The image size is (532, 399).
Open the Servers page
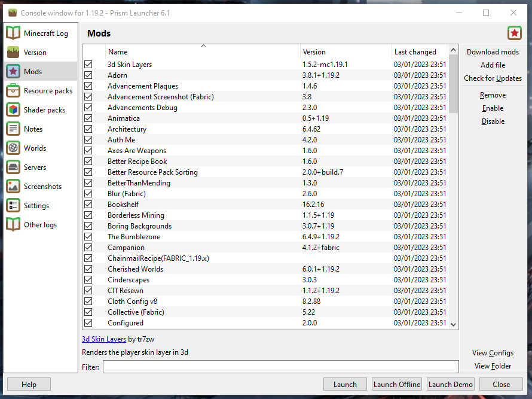click(13, 167)
